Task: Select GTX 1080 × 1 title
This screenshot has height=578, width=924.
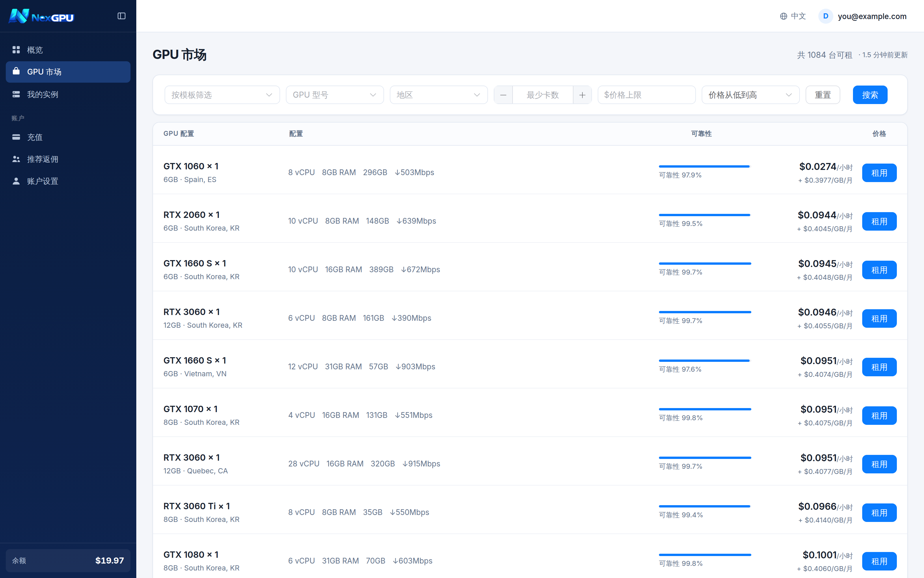Action: click(x=191, y=555)
